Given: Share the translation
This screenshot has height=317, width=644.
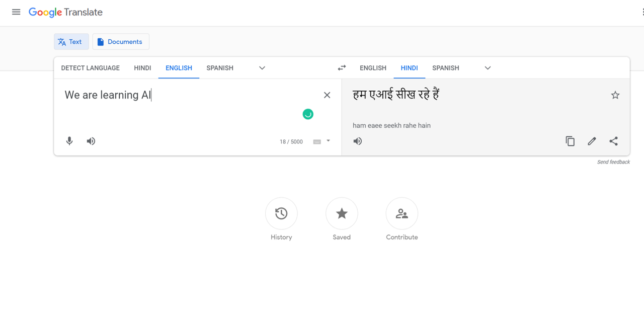Looking at the screenshot, I should coord(613,141).
